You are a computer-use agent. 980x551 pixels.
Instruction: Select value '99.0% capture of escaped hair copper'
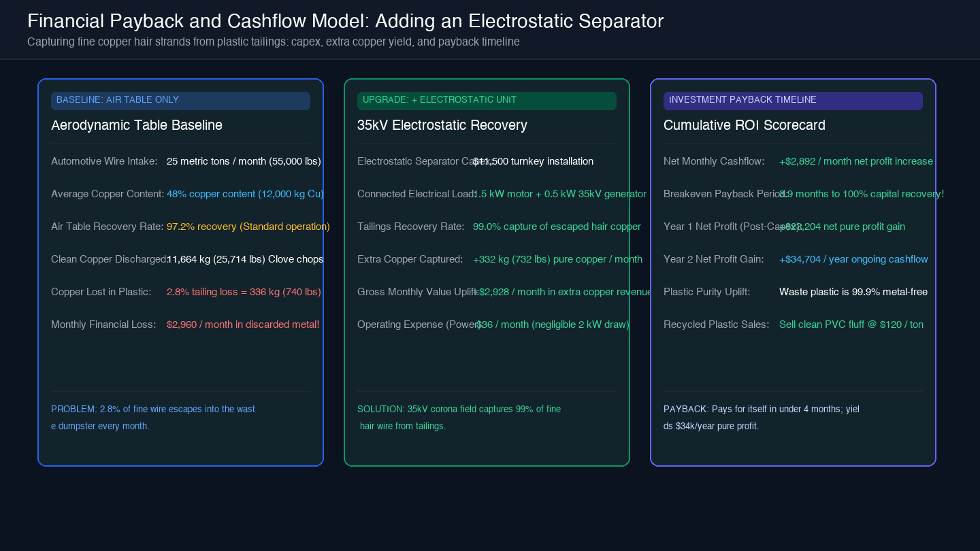pos(557,227)
